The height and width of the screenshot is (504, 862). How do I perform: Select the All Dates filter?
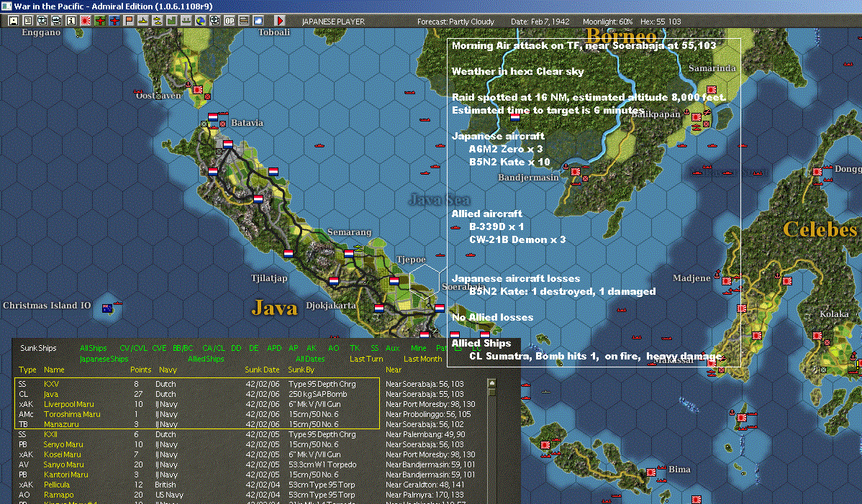pyautogui.click(x=310, y=359)
